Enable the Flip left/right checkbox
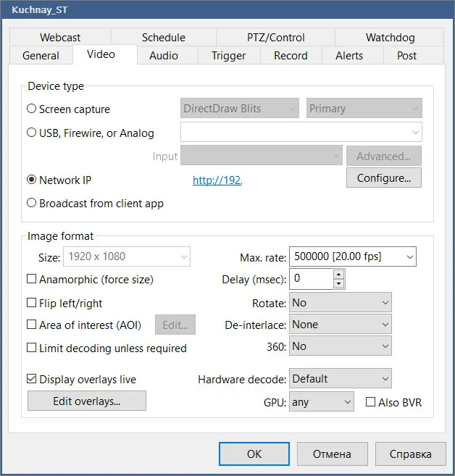The image size is (455, 476). click(x=32, y=303)
